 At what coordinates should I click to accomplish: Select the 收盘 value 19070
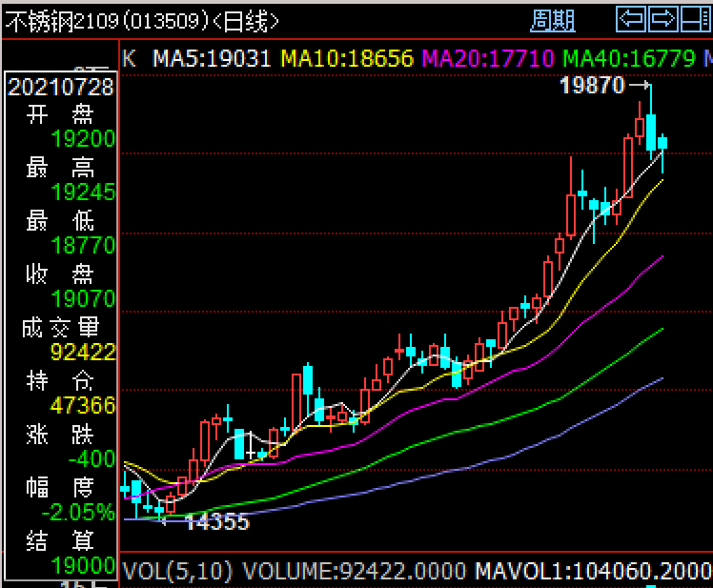point(84,299)
